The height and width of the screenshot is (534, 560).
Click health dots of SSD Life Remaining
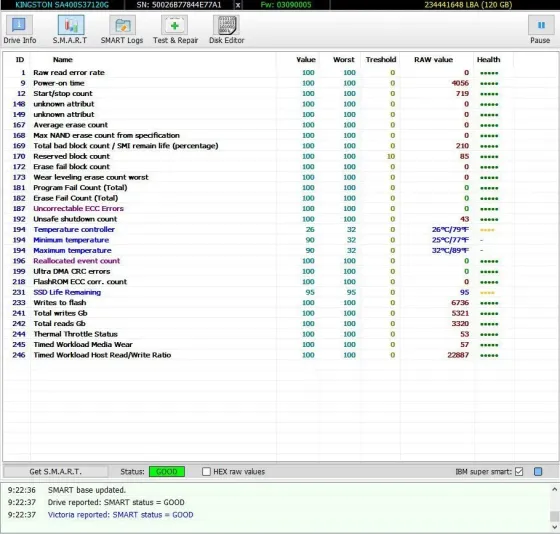click(487, 293)
